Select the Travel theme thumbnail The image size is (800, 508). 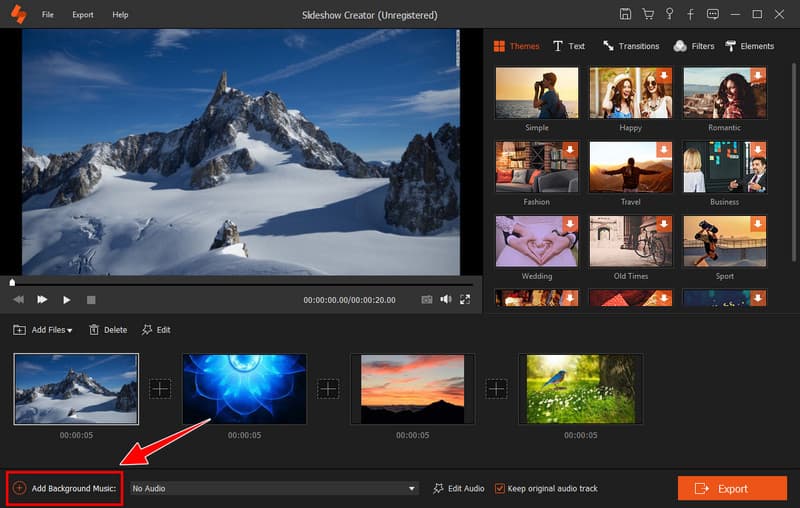(x=629, y=166)
